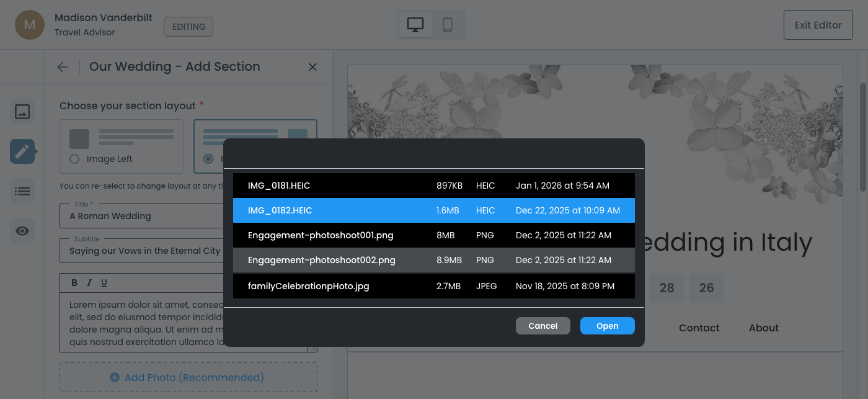Click Exit Editor button
The height and width of the screenshot is (399, 868).
tap(818, 25)
